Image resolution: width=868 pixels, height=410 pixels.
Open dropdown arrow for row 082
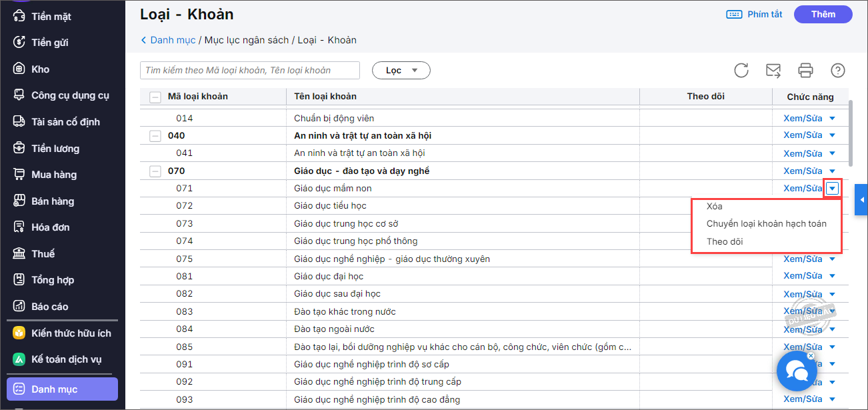[x=832, y=294]
